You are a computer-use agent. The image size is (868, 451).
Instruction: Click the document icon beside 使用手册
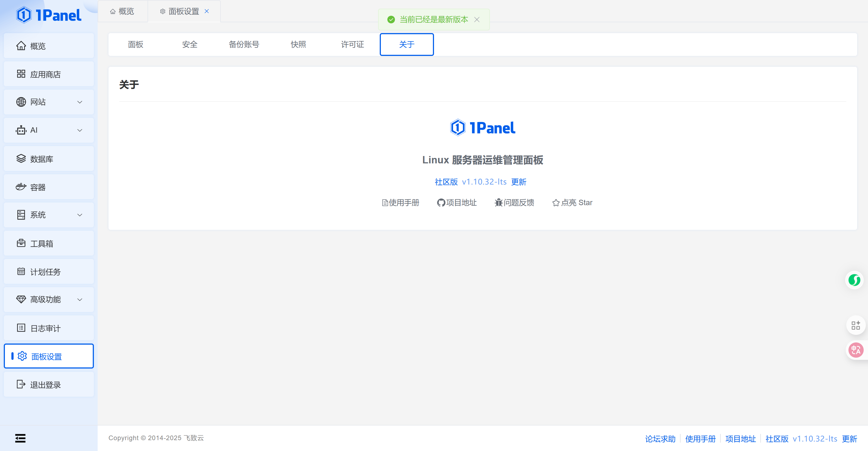point(385,203)
